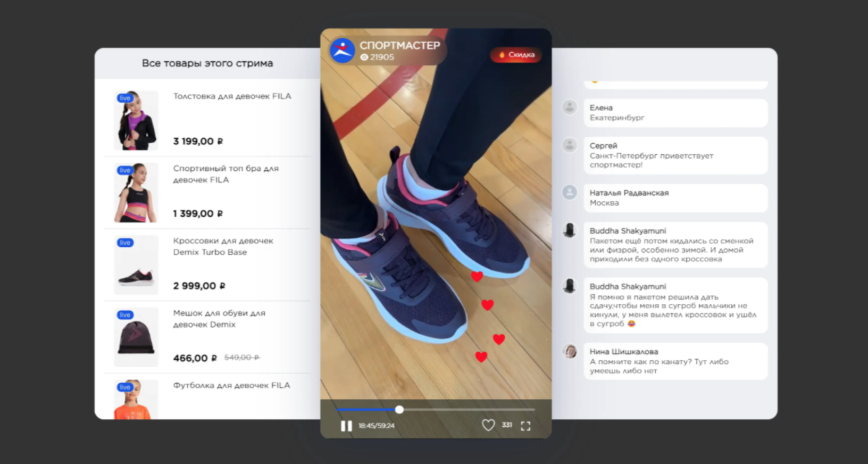Pause the live stream video
This screenshot has height=464, width=868.
point(346,426)
